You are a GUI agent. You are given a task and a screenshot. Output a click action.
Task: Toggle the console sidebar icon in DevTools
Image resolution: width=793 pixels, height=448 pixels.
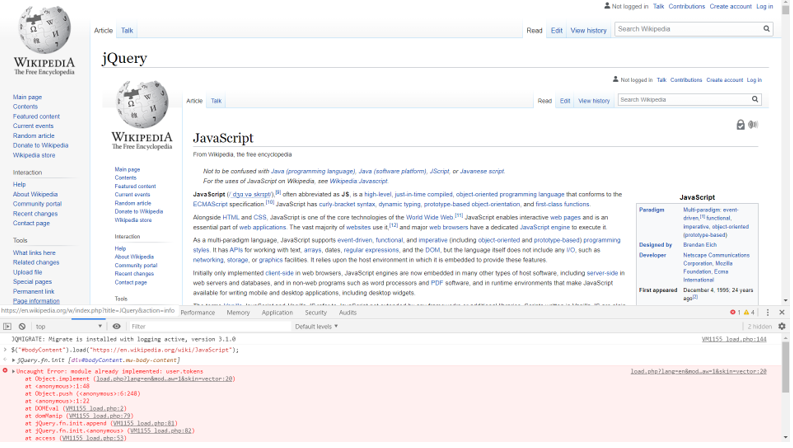[x=7, y=328]
